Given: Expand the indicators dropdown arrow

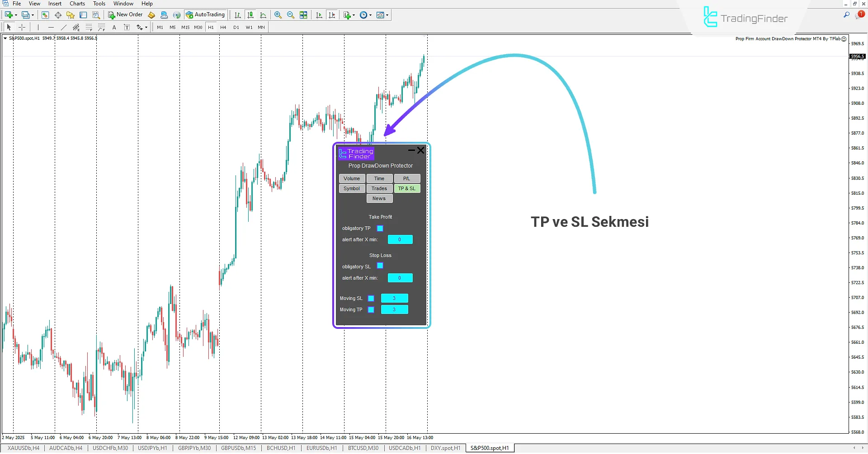Looking at the screenshot, I should tap(388, 14).
